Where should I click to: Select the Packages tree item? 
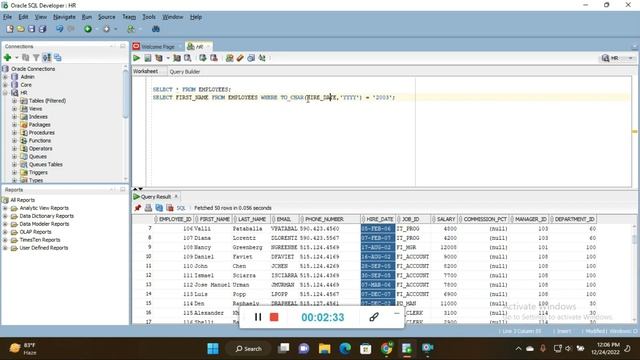pos(39,124)
